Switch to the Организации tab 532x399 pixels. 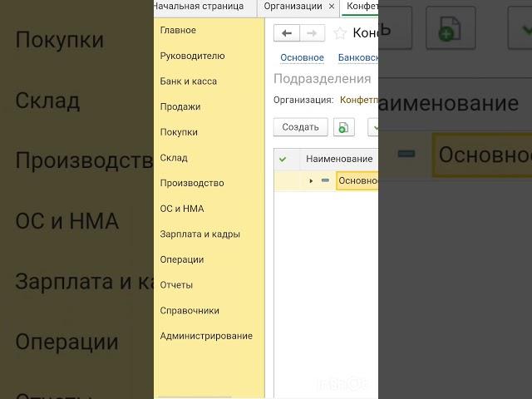tap(293, 6)
